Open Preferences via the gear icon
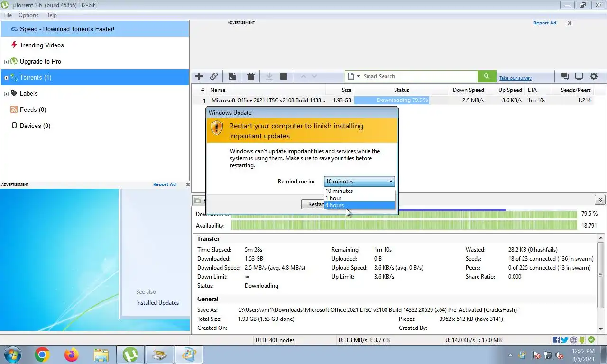The image size is (607, 364). (x=594, y=76)
